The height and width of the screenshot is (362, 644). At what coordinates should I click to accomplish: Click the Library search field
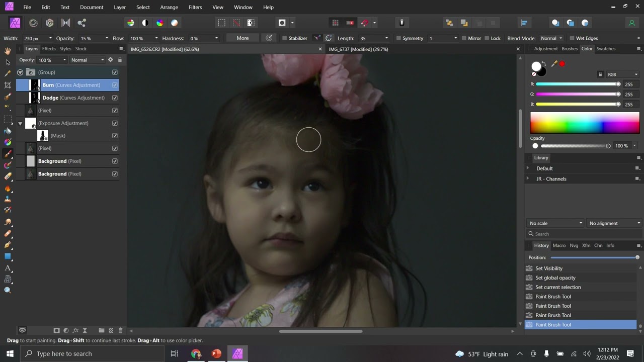[584, 234]
